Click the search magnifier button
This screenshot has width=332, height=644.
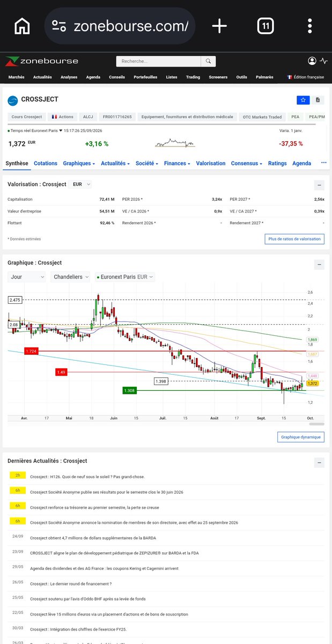point(209,61)
